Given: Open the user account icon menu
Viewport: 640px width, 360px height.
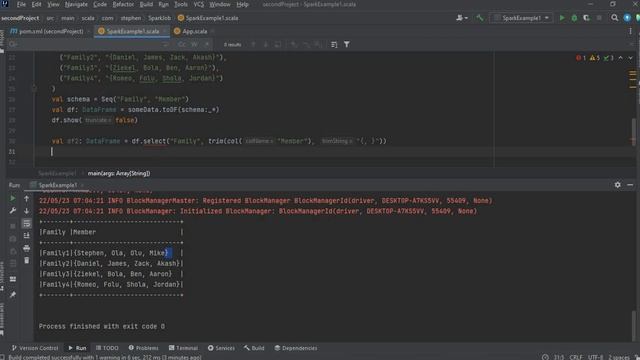Looking at the screenshot, I should [462, 18].
